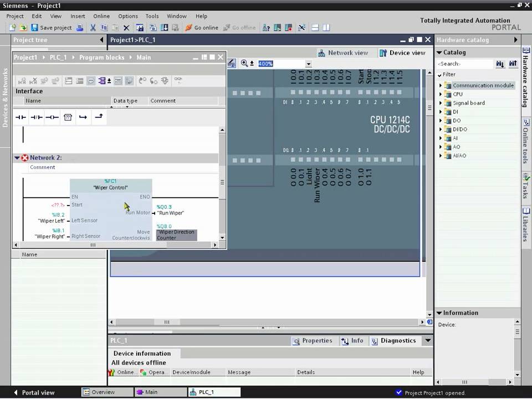532x399 pixels.
Task: Click the Accessible devices icon
Action: point(266,28)
